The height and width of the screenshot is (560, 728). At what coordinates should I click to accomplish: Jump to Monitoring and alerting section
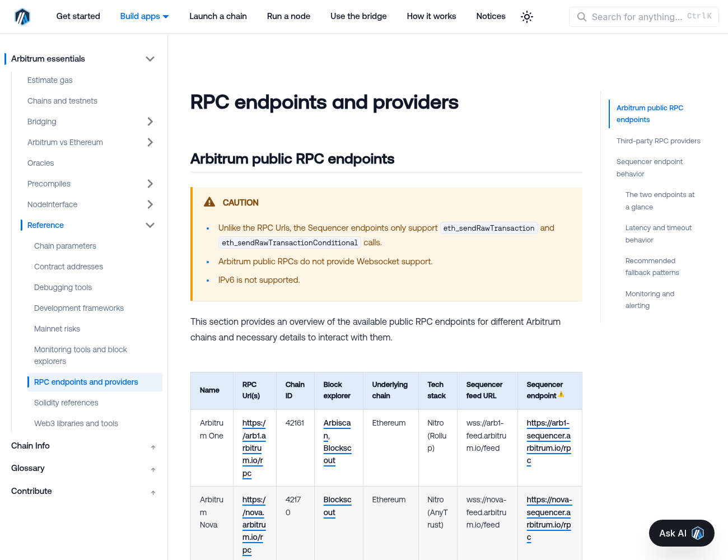pyautogui.click(x=650, y=300)
